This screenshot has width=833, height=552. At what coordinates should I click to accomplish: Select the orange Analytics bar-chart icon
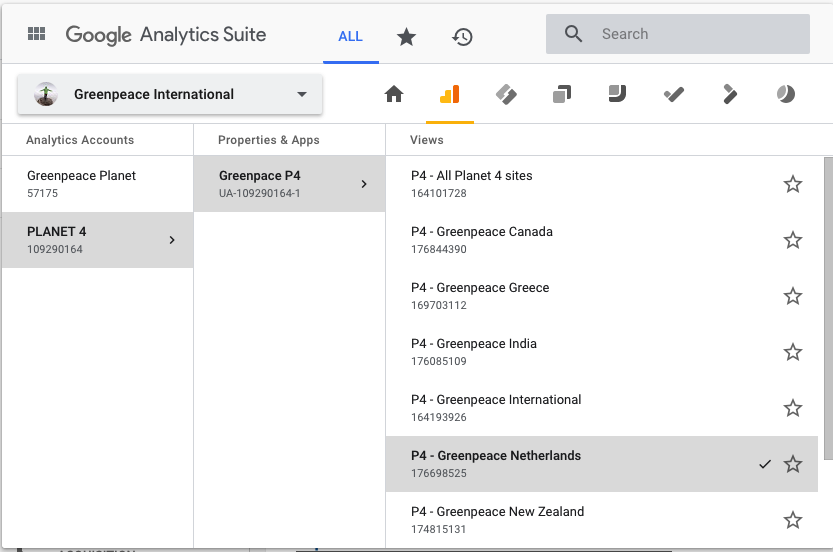point(449,95)
